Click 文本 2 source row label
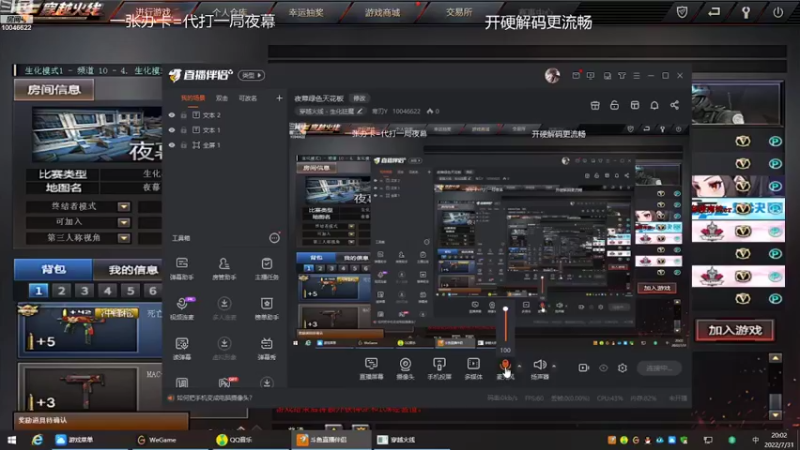Image resolution: width=800 pixels, height=450 pixels. pyautogui.click(x=212, y=115)
